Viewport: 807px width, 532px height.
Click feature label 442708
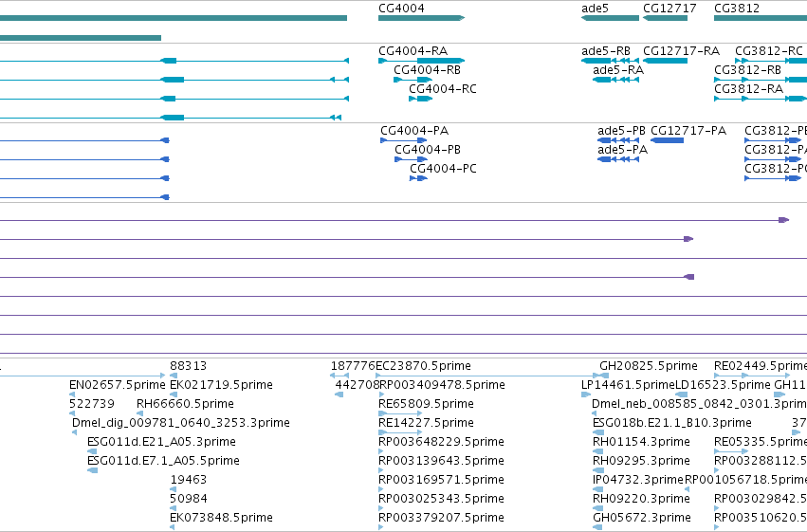(358, 385)
